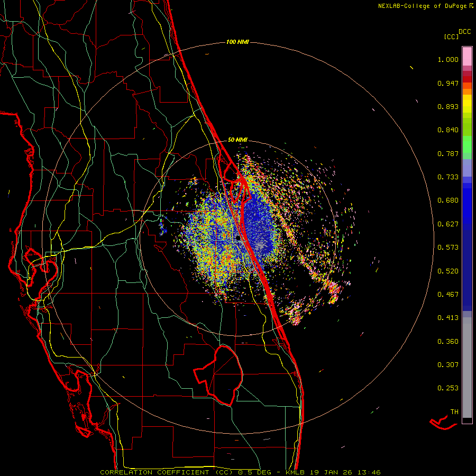476x476 pixels.
Task: Click the 0.627 scale value
Action: 448,224
